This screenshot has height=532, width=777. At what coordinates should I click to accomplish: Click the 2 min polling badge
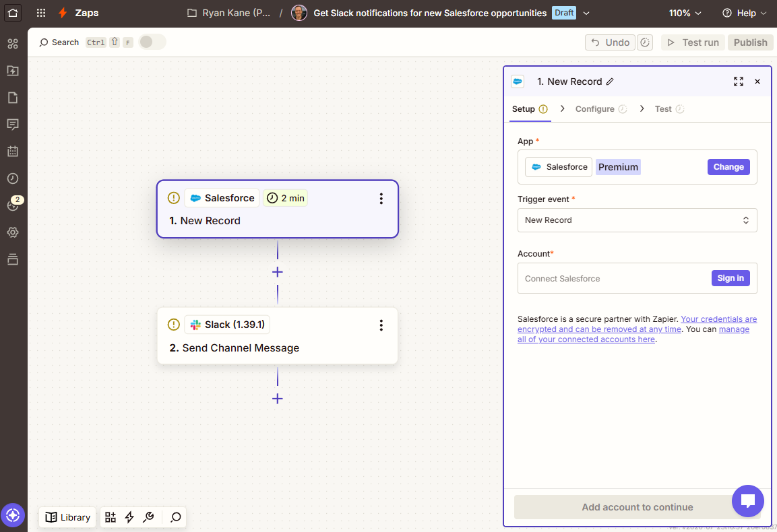pyautogui.click(x=285, y=198)
